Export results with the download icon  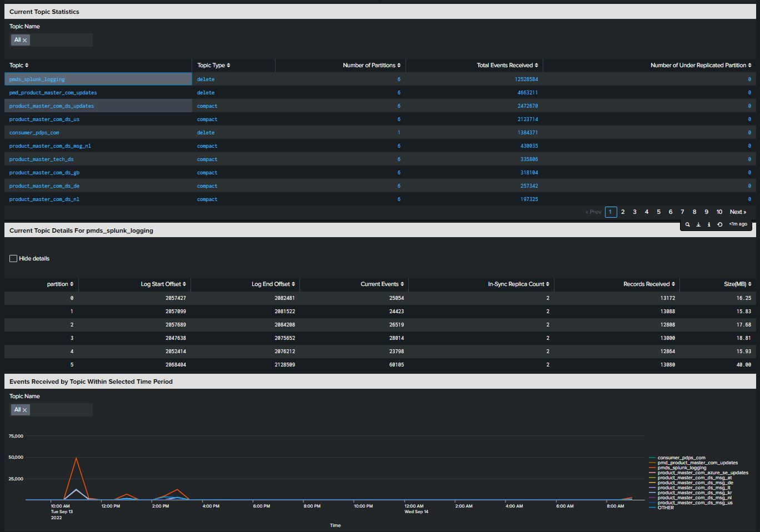698,224
